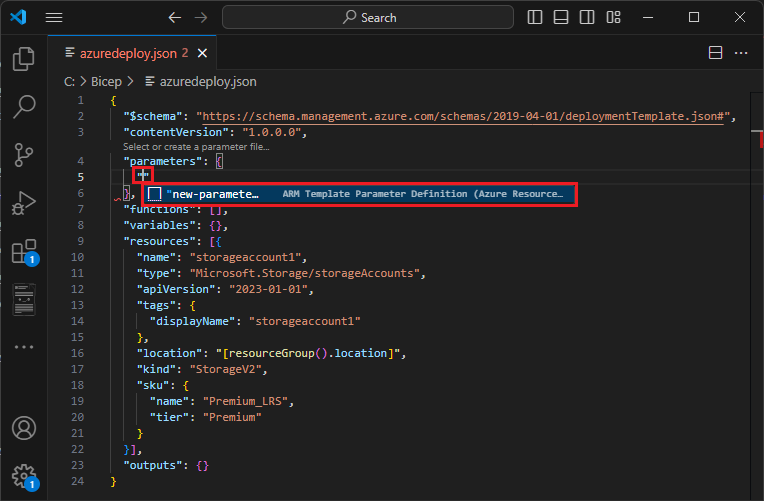764x501 pixels.
Task: Open the Run and Debug view
Action: pyautogui.click(x=23, y=203)
